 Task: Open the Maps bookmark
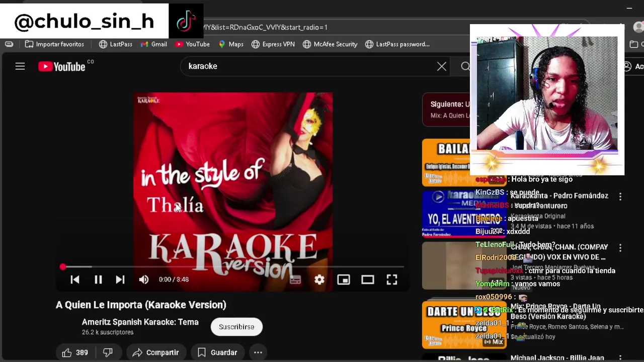point(231,44)
